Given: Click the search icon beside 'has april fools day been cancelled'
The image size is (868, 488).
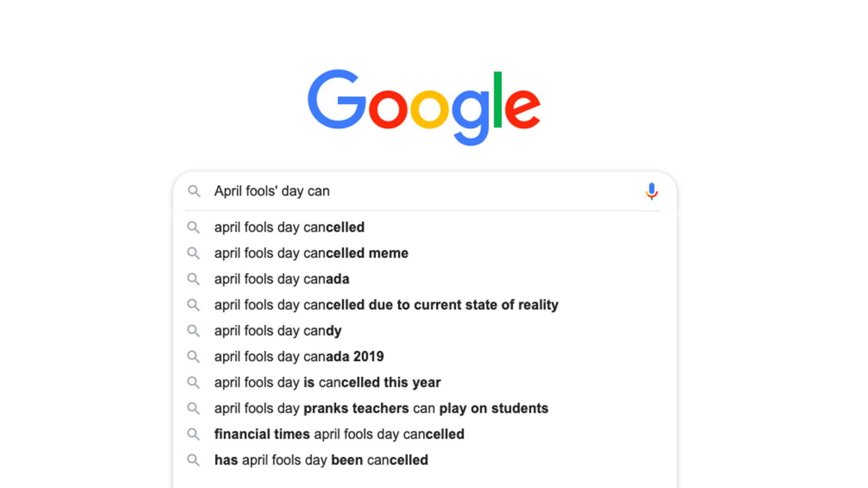Looking at the screenshot, I should coord(194,460).
